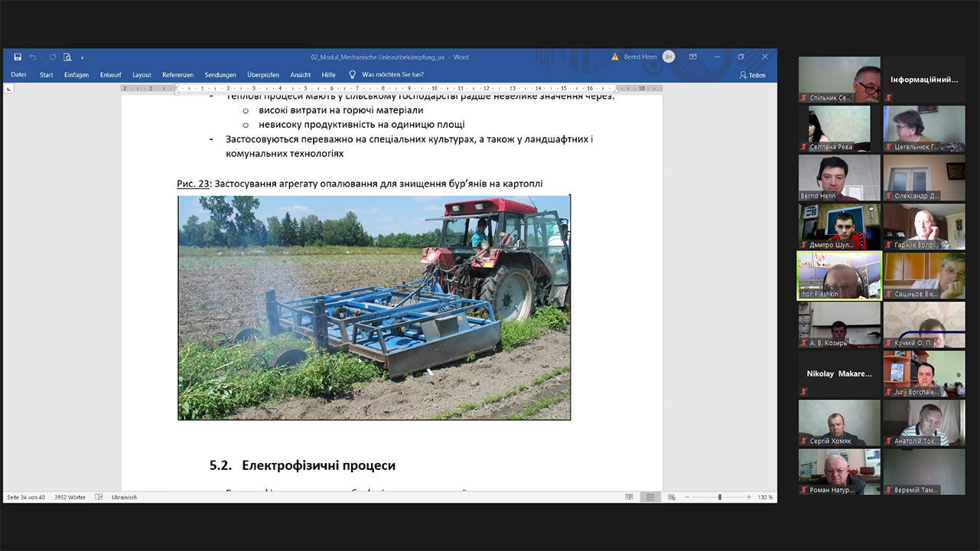980x551 pixels.
Task: Click the zoom slider handle in status bar
Action: pos(719,497)
